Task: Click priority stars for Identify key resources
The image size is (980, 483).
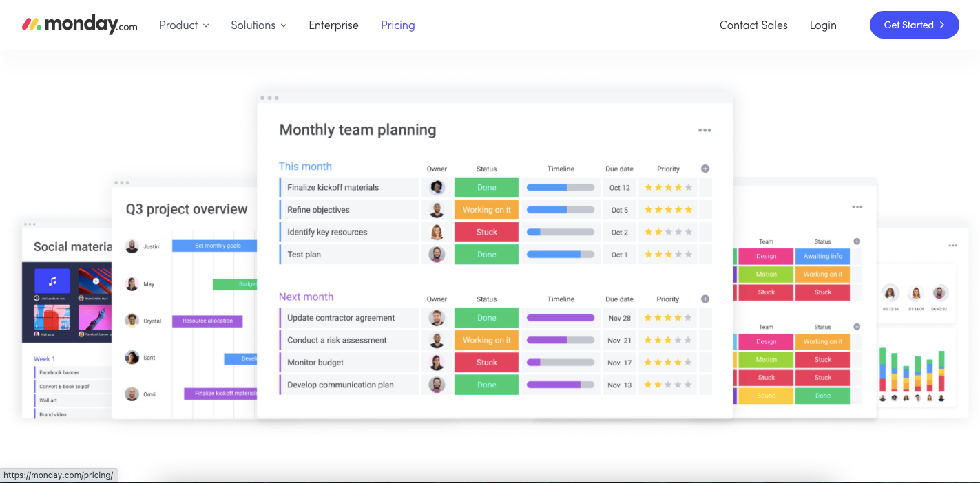Action: [668, 232]
